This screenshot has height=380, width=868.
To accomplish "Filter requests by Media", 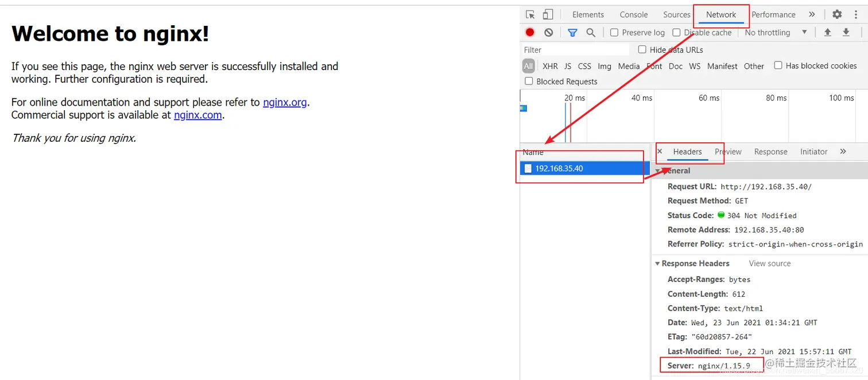I will tap(629, 66).
